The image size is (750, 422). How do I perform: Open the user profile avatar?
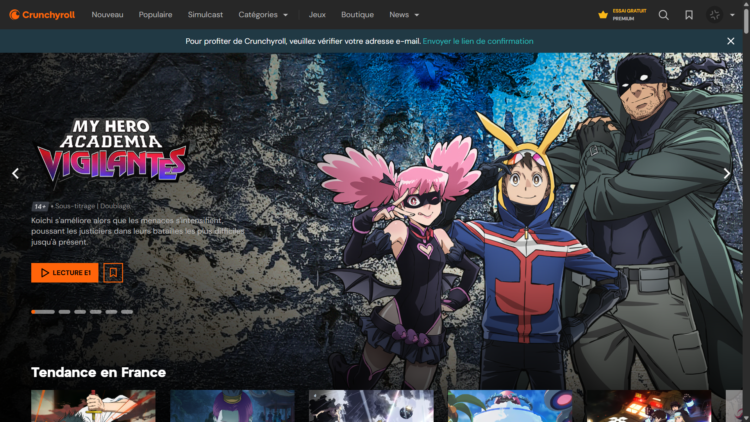click(715, 15)
